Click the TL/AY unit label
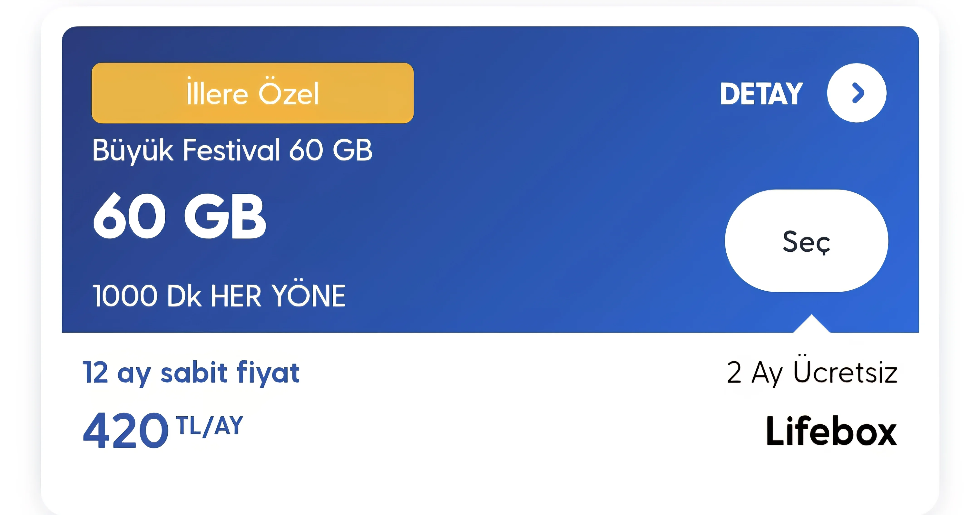 pyautogui.click(x=210, y=426)
